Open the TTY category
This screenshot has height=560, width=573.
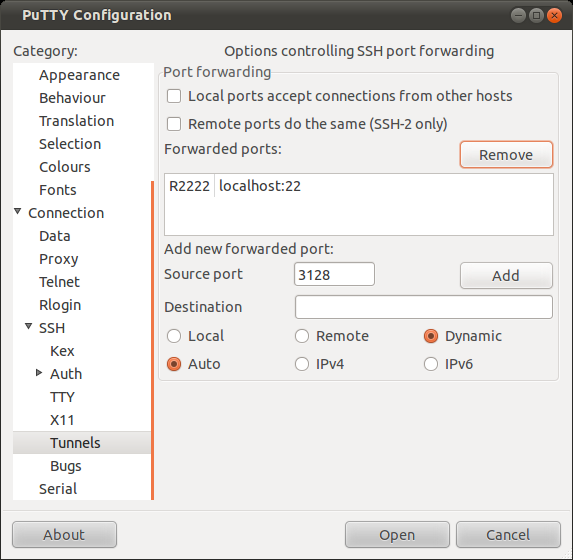point(62,398)
